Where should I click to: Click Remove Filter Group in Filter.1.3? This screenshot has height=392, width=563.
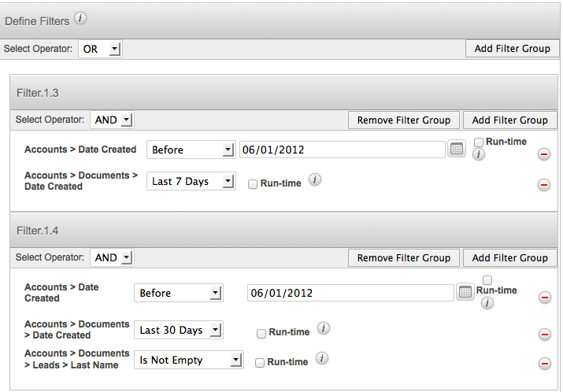(404, 120)
